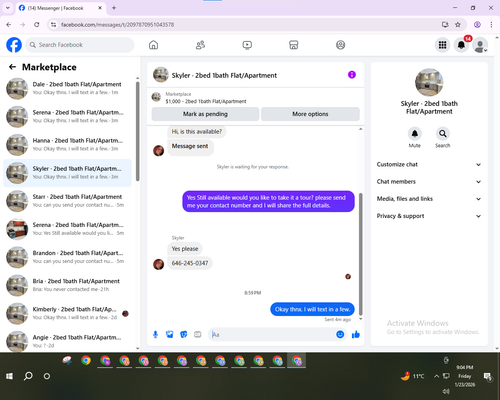Expand Media, files and links section
Image resolution: width=500 pixels, height=400 pixels.
pyautogui.click(x=429, y=199)
